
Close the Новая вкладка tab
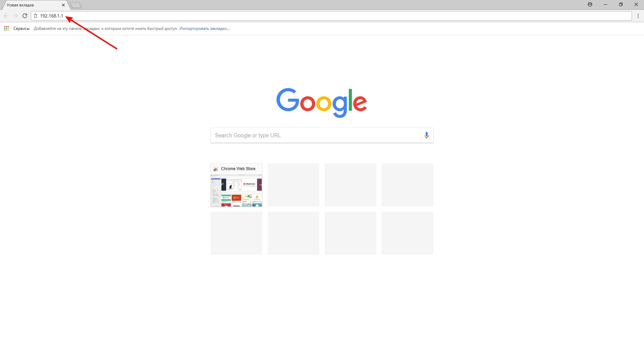[x=63, y=5]
